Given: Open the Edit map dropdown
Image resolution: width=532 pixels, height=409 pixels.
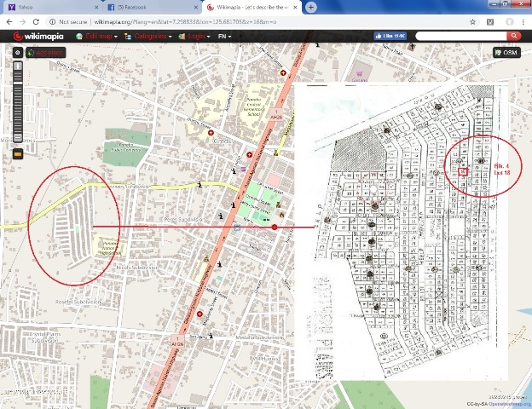Looking at the screenshot, I should (x=98, y=37).
